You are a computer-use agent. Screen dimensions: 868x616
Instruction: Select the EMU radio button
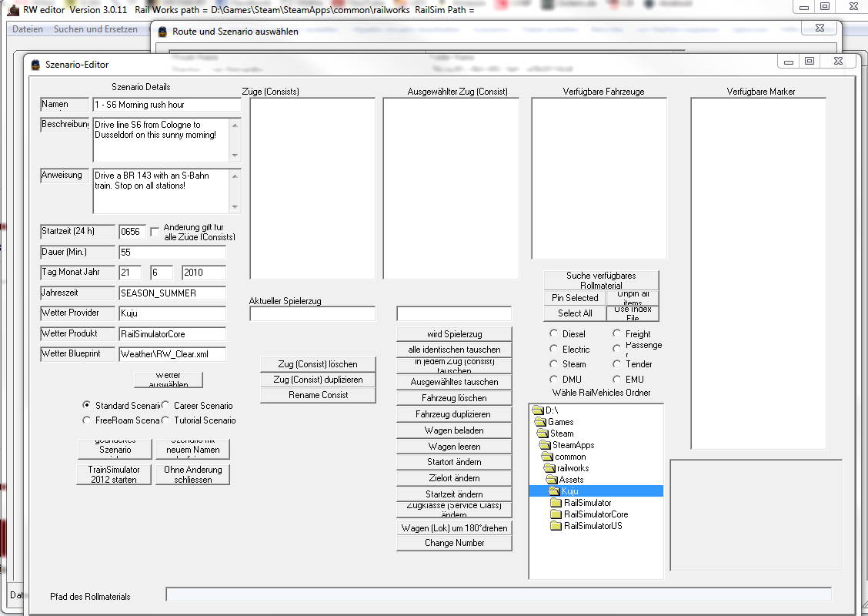coord(617,380)
